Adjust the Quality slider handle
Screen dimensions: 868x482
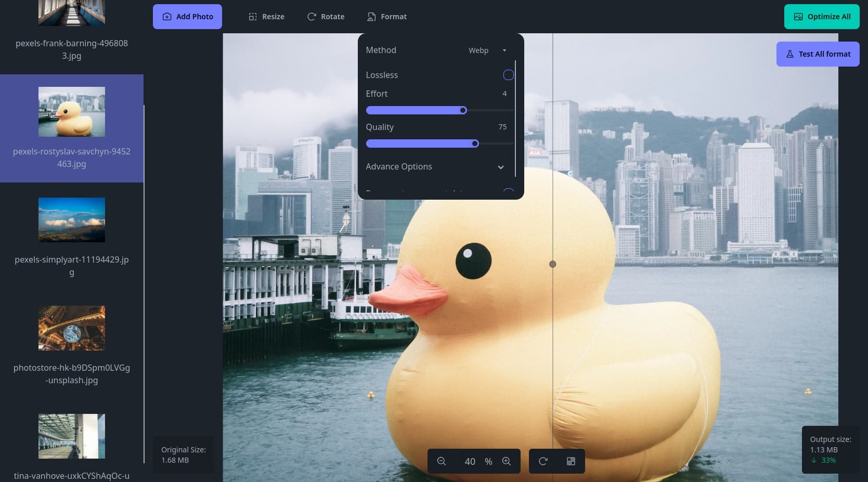click(x=475, y=144)
